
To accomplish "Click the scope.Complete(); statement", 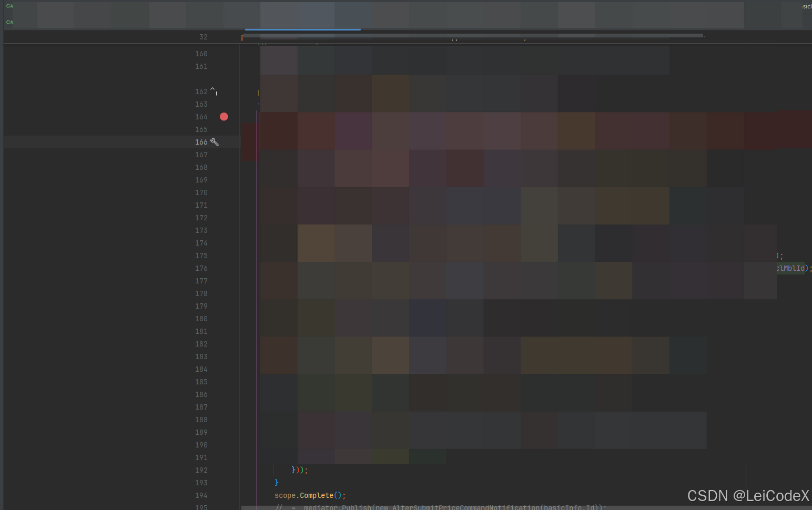I will (310, 495).
